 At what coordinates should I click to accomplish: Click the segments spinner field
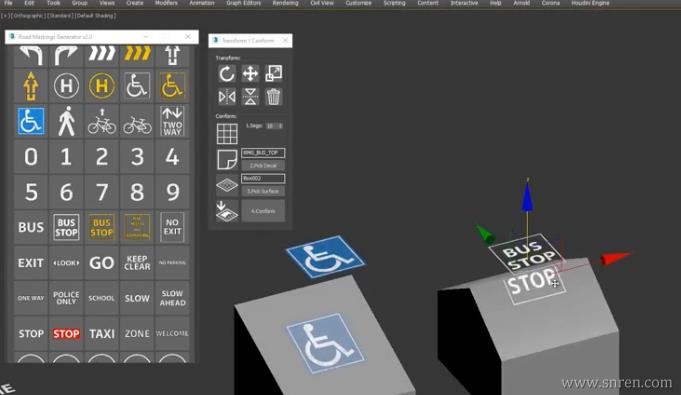tap(274, 126)
